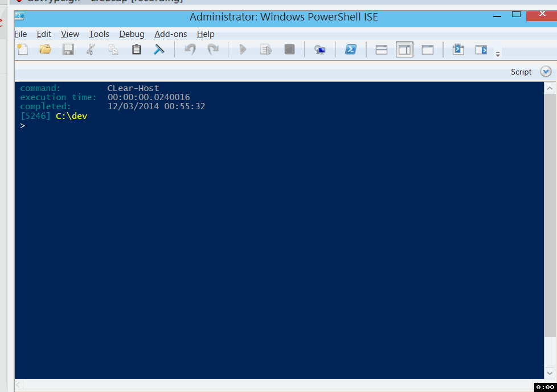This screenshot has height=392, width=557.
Task: Cut selection with scissors icon
Action: (x=91, y=49)
